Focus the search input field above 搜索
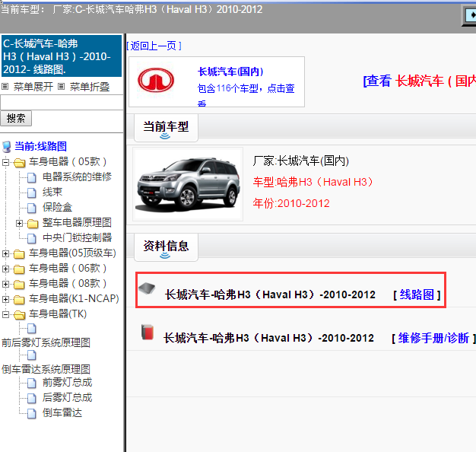 62,103
